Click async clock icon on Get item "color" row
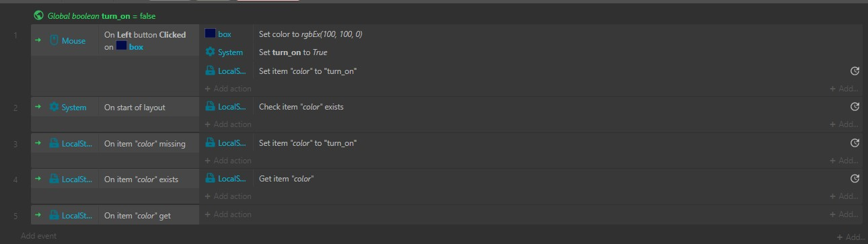Viewport: 868px width, 244px height. [x=855, y=178]
